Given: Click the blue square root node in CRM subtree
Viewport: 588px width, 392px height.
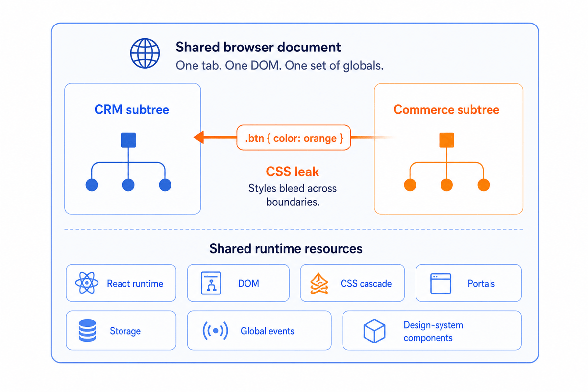Looking at the screenshot, I should pos(128,140).
